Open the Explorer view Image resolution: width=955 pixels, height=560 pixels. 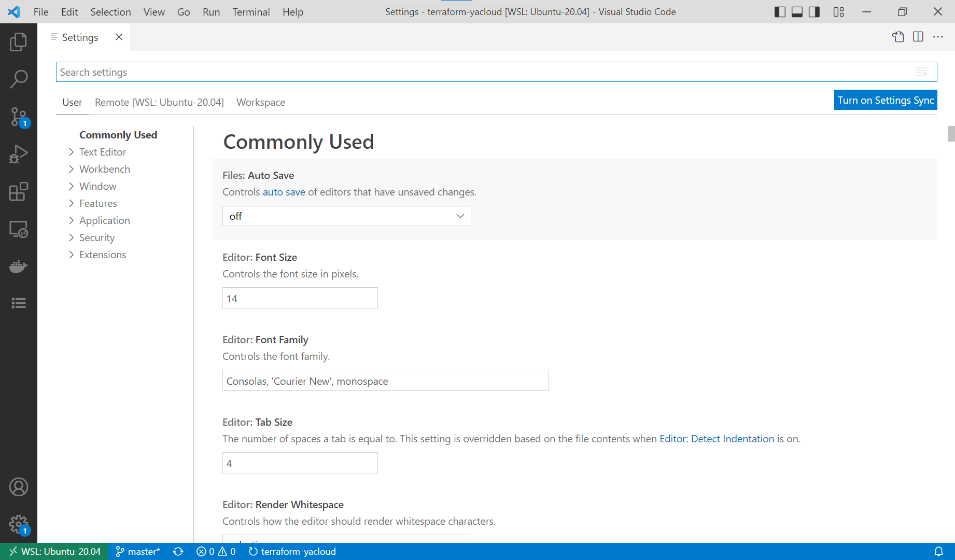[x=19, y=42]
